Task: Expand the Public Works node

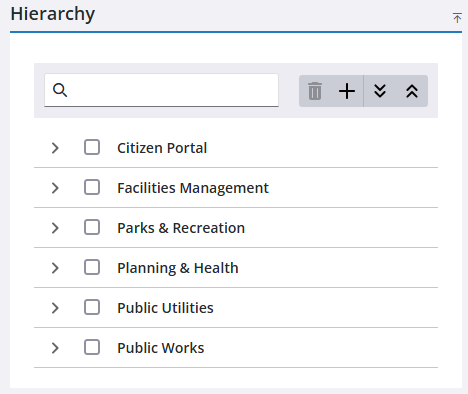Action: tap(55, 348)
